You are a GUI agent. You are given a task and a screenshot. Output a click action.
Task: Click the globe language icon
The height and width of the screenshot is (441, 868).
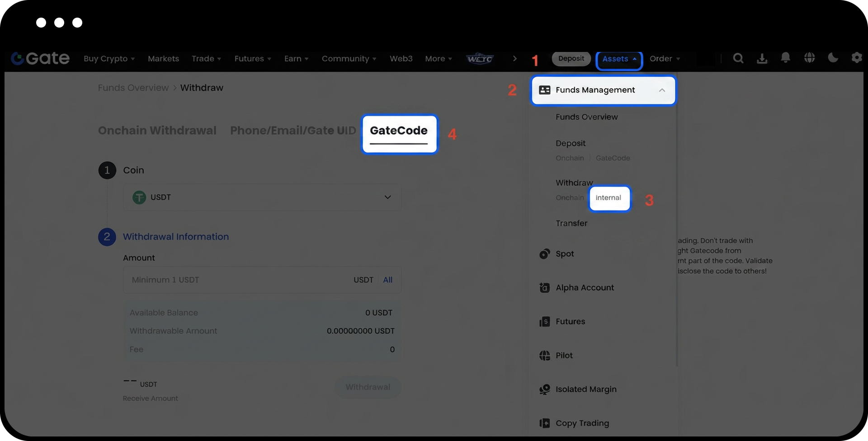click(x=809, y=58)
